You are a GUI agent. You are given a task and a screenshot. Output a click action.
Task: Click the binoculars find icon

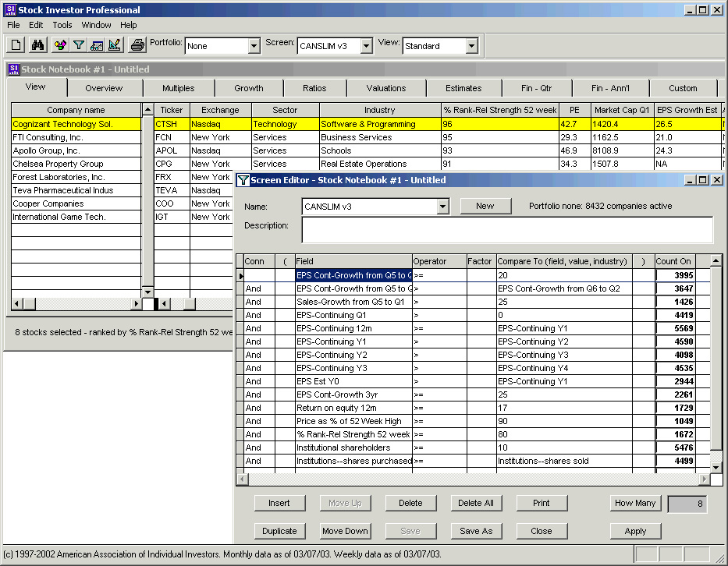[x=37, y=45]
